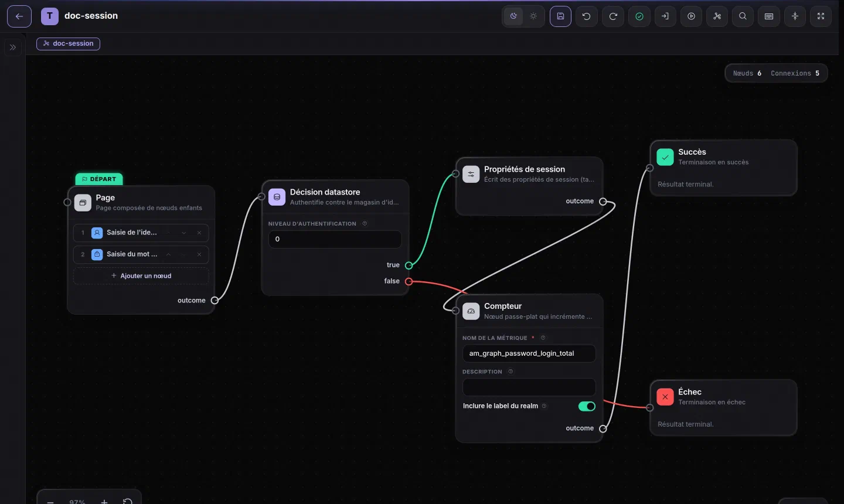844x504 pixels.
Task: Open search with the magnifier icon
Action: [743, 16]
